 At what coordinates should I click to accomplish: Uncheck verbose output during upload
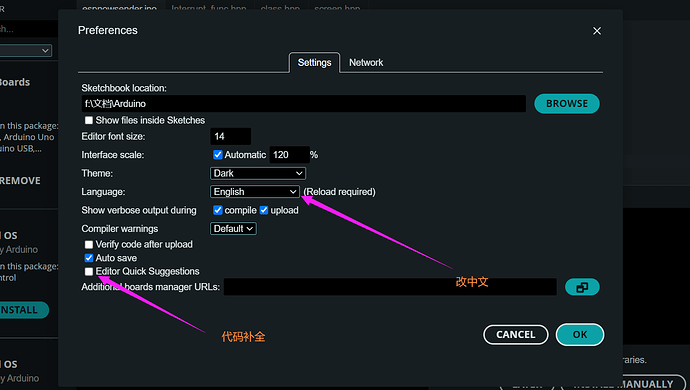[x=264, y=210]
